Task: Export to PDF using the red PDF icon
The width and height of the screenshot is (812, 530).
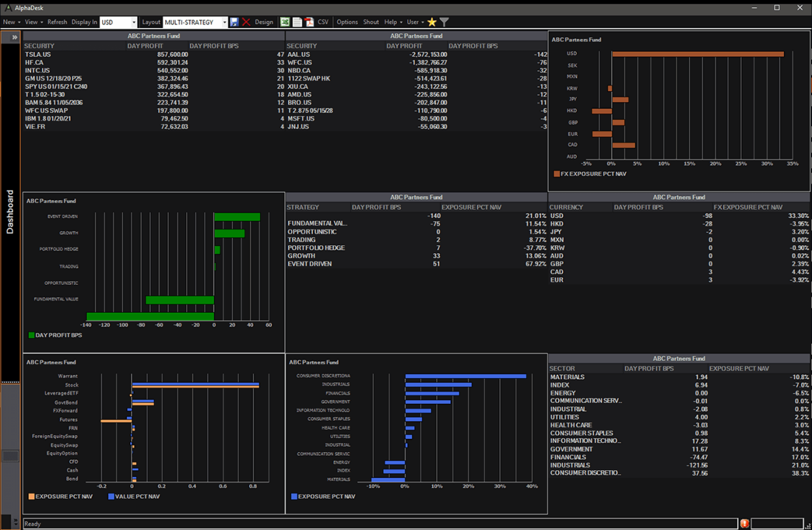Action: [310, 22]
